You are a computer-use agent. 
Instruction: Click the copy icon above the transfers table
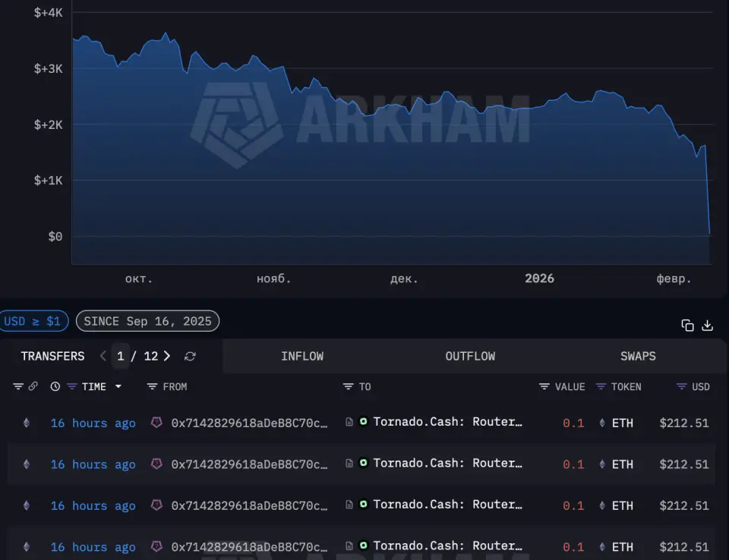pos(687,326)
